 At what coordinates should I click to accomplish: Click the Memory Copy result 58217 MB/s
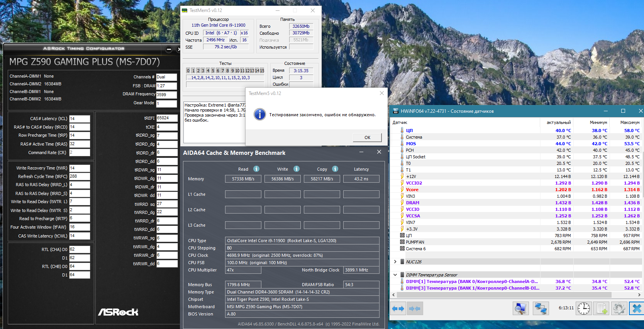[322, 179]
